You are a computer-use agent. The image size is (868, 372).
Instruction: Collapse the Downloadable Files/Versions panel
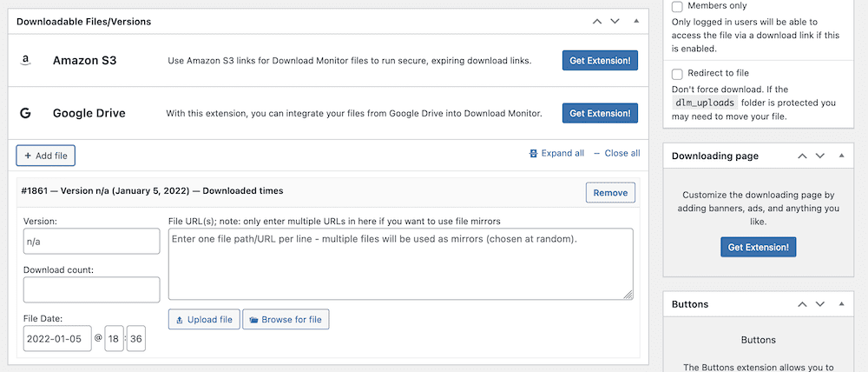coord(635,20)
